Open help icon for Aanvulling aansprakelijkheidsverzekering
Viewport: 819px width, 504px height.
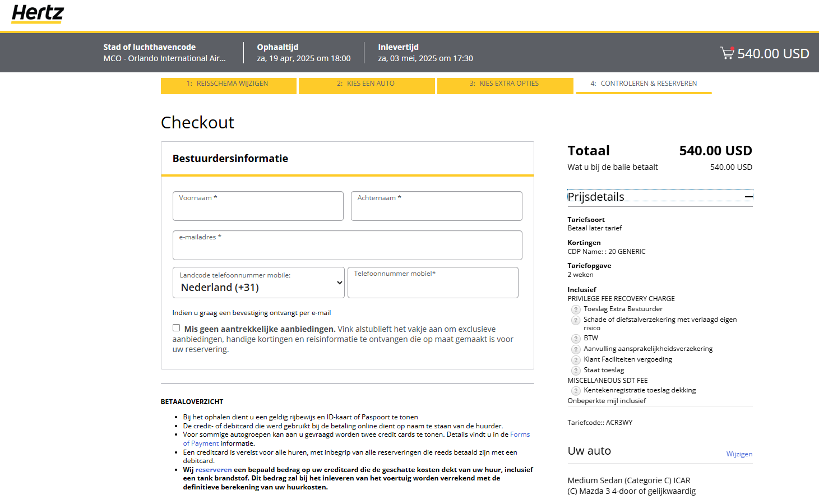pos(576,349)
